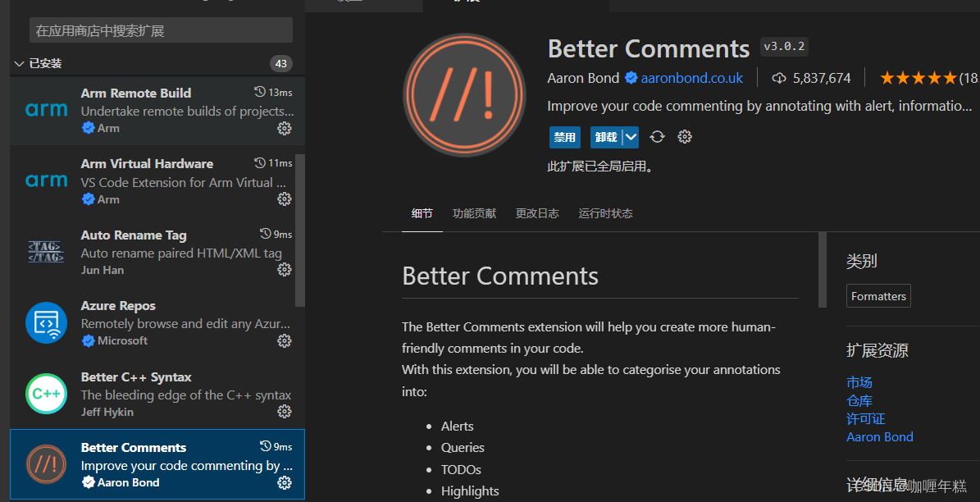Viewport: 980px width, 502px height.
Task: Open the 市场 resource link
Action: click(x=859, y=382)
